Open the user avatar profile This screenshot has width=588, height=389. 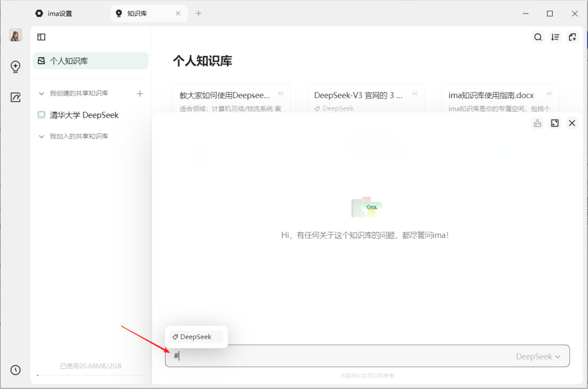click(15, 35)
